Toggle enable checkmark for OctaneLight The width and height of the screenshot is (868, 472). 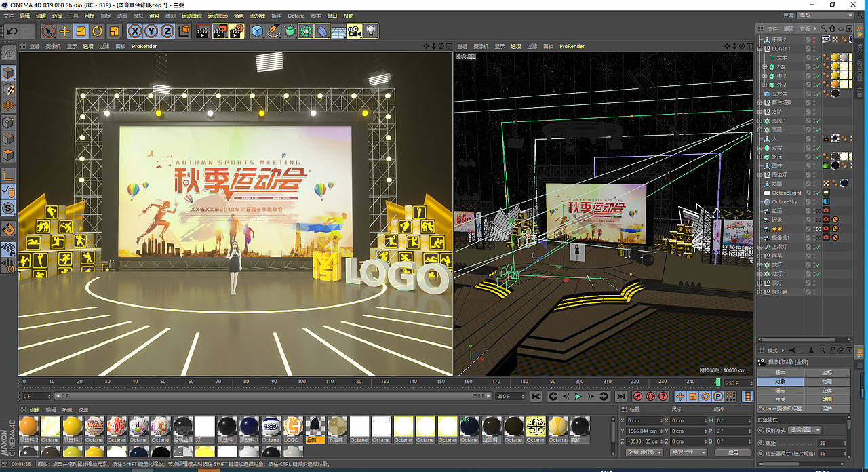coord(818,193)
